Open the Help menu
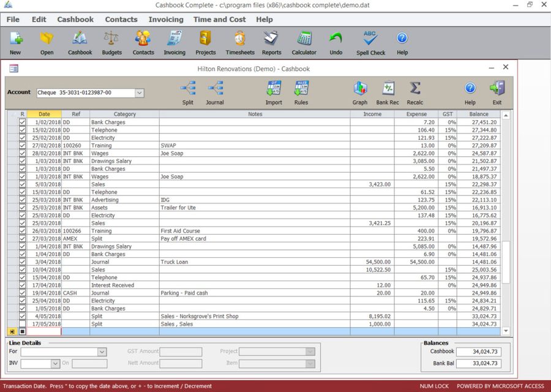Image resolution: width=551 pixels, height=392 pixels. pos(264,20)
